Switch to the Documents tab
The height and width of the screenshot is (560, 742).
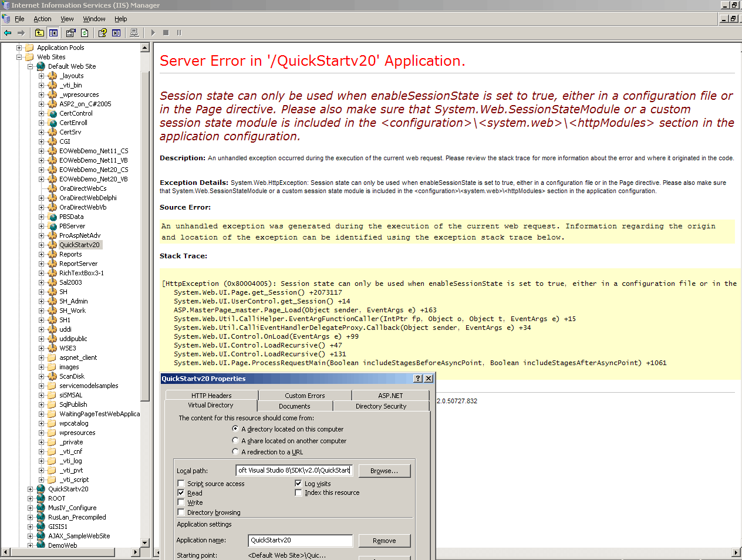[295, 406]
